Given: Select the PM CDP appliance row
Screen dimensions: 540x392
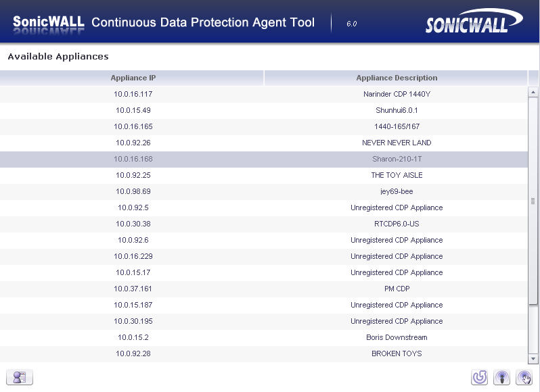Looking at the screenshot, I should [x=264, y=289].
